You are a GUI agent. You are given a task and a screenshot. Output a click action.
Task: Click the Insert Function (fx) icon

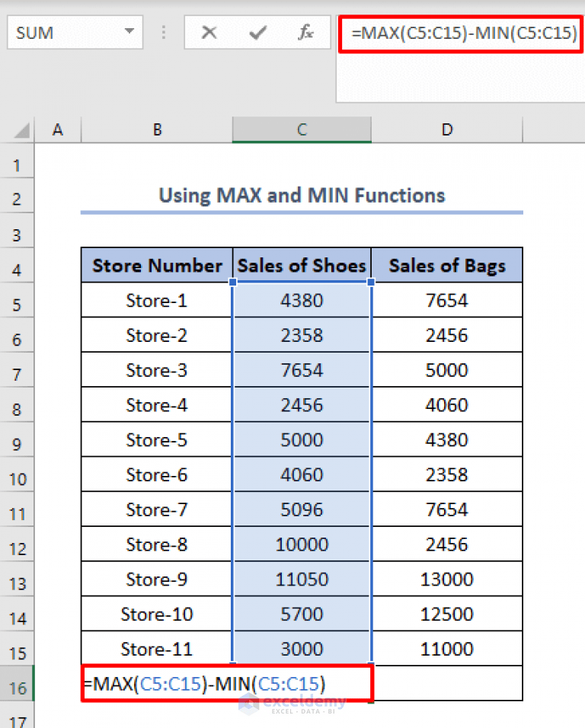pyautogui.click(x=305, y=33)
